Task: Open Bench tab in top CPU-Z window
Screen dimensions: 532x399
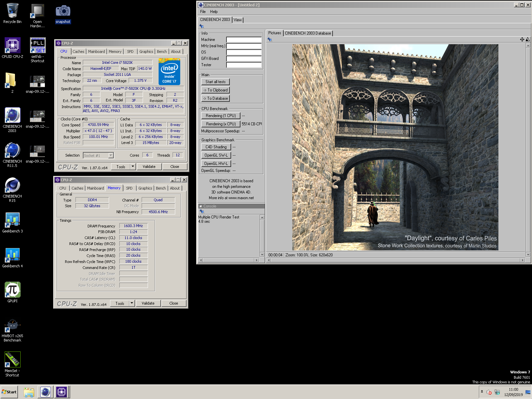Action: click(162, 52)
